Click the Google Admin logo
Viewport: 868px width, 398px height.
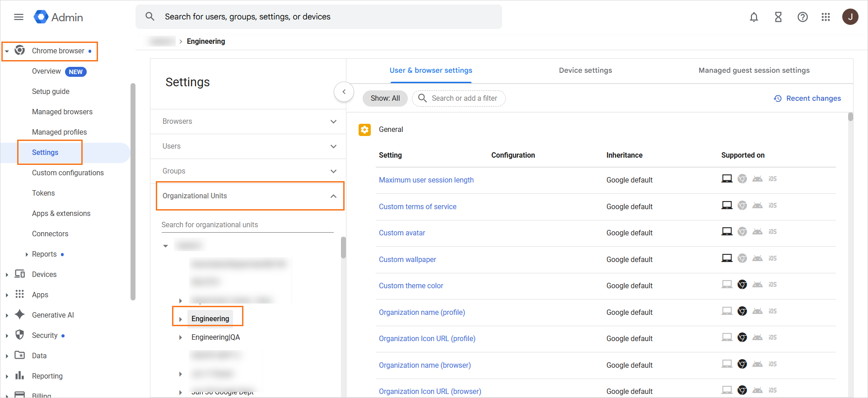point(58,17)
